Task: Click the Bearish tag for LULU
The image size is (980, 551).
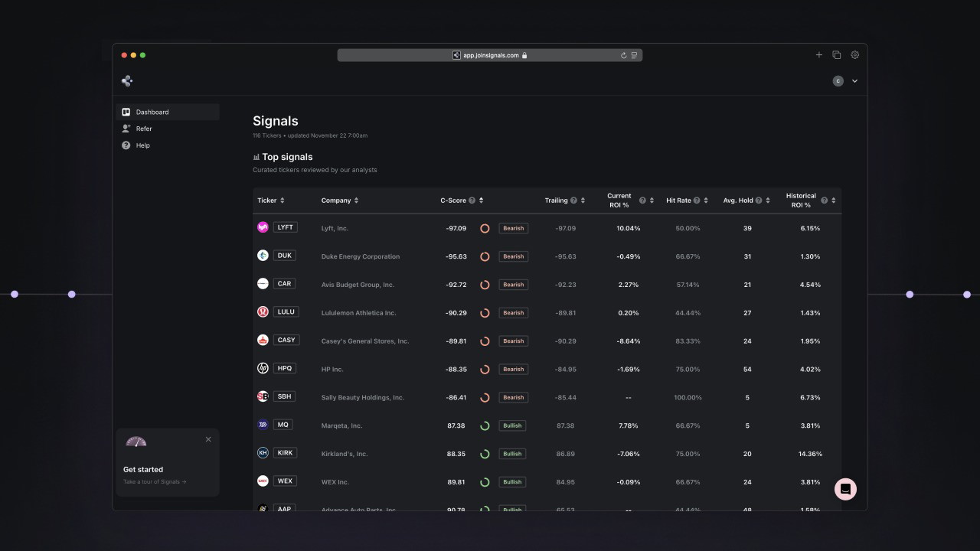Action: tap(514, 313)
